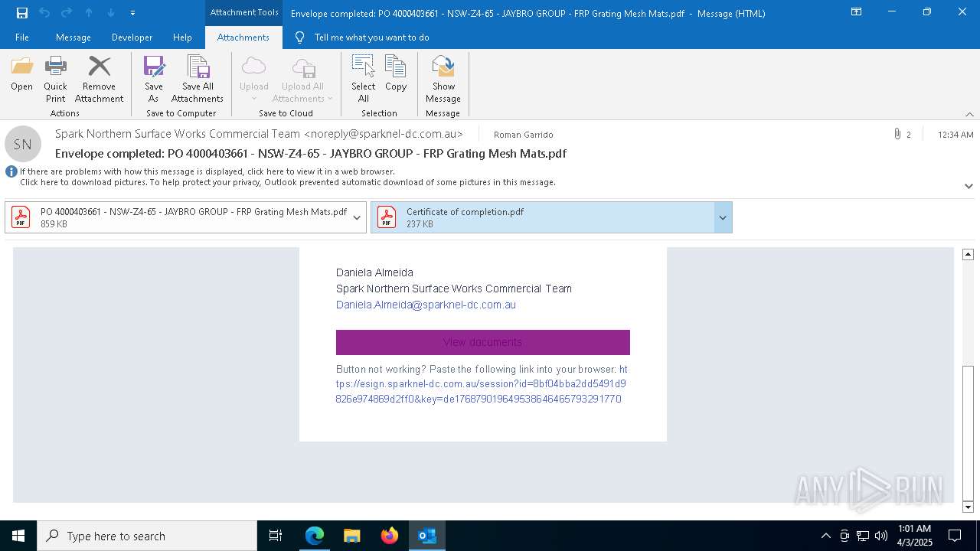Click the Redo arrow in title bar
This screenshot has height=551, width=980.
point(67,12)
